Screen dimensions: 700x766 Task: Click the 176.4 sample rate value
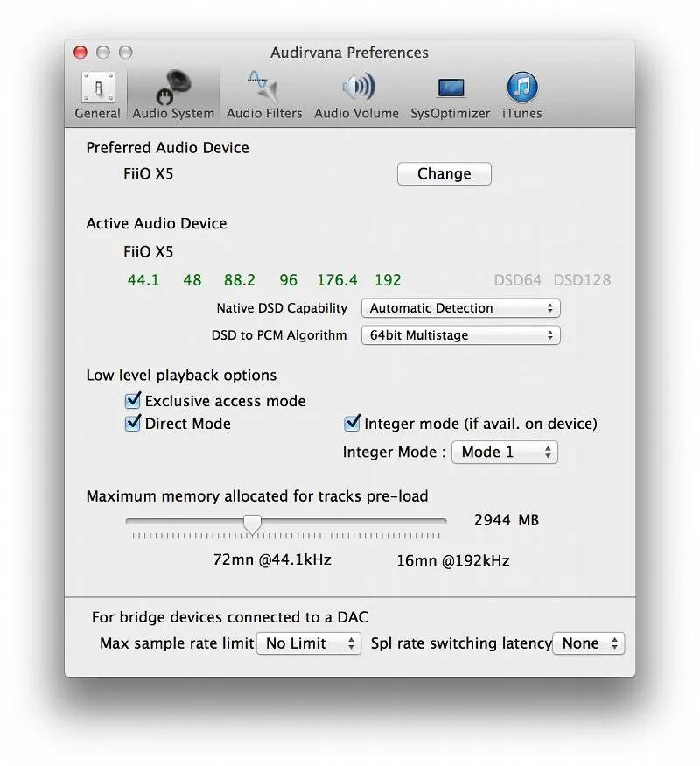click(x=337, y=280)
